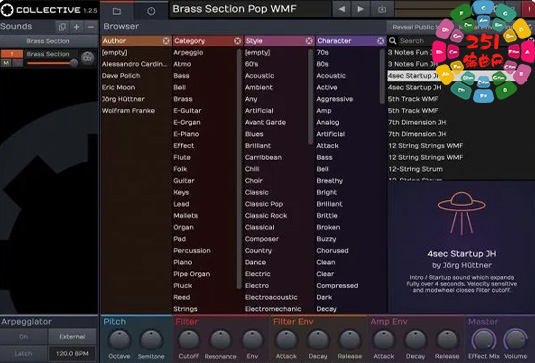This screenshot has width=535, height=363.
Task: Select the 12-String Strum preset
Action: click(415, 169)
